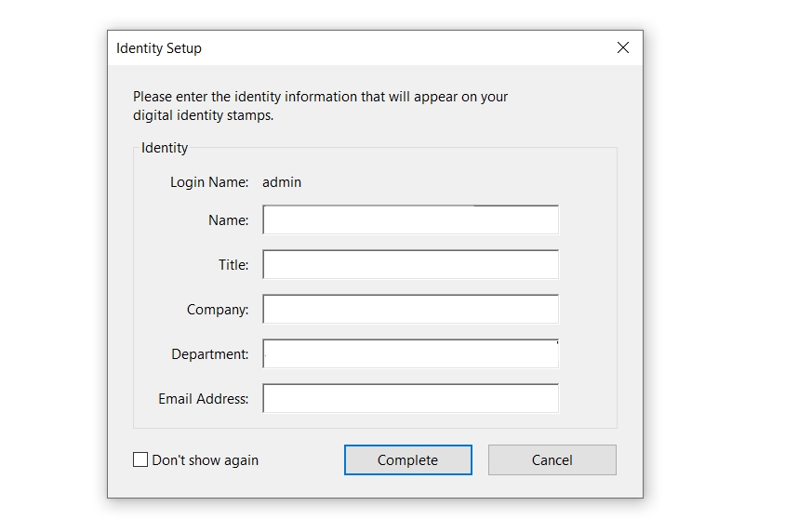
Task: Click the Email Address input box
Action: click(410, 399)
